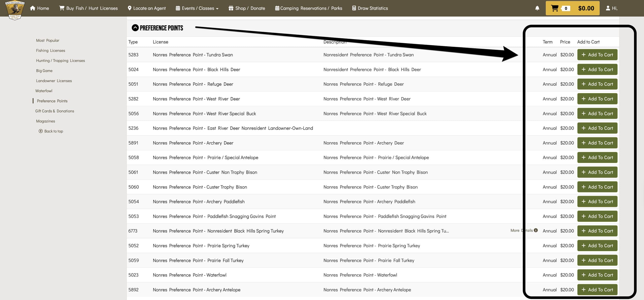The image size is (644, 300).
Task: Add Prairie Spring Turkey point to cart
Action: (597, 245)
